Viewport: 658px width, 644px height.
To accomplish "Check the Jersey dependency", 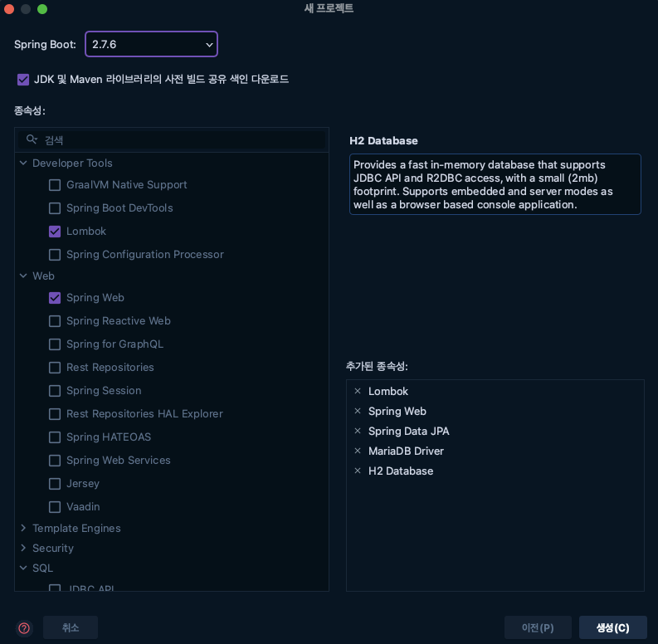I will (x=55, y=484).
